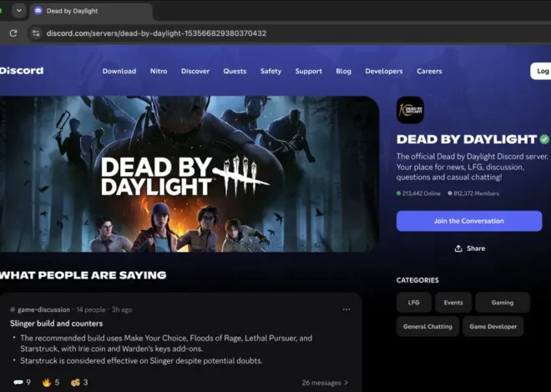The image size is (551, 392).
Task: Click the Discord logo
Action: (x=22, y=71)
